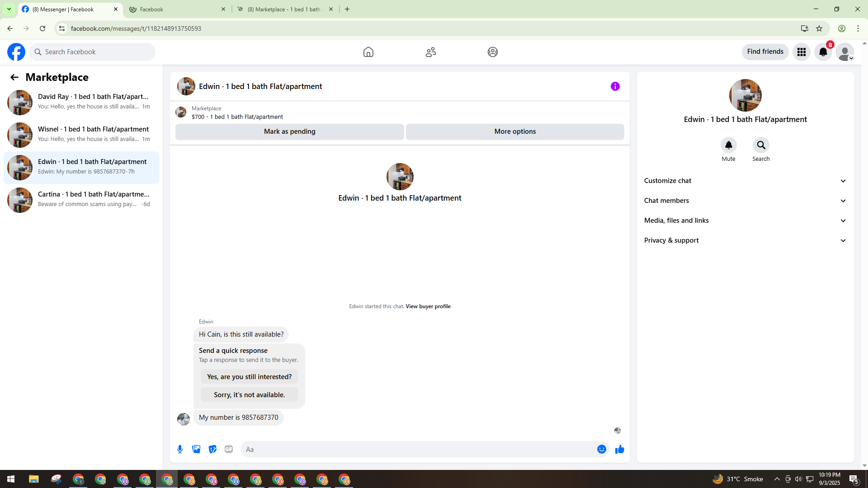Send 'Sorry, it's not available.' response

tap(250, 395)
